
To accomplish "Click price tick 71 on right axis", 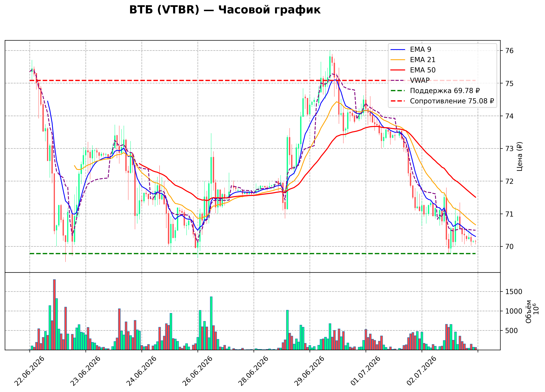I will coord(509,214).
